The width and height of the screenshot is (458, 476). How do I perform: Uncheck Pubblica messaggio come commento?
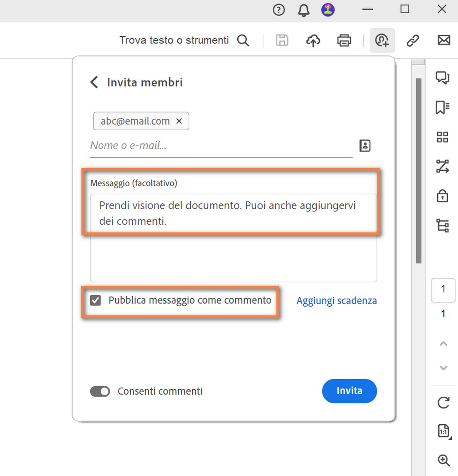[x=95, y=300]
